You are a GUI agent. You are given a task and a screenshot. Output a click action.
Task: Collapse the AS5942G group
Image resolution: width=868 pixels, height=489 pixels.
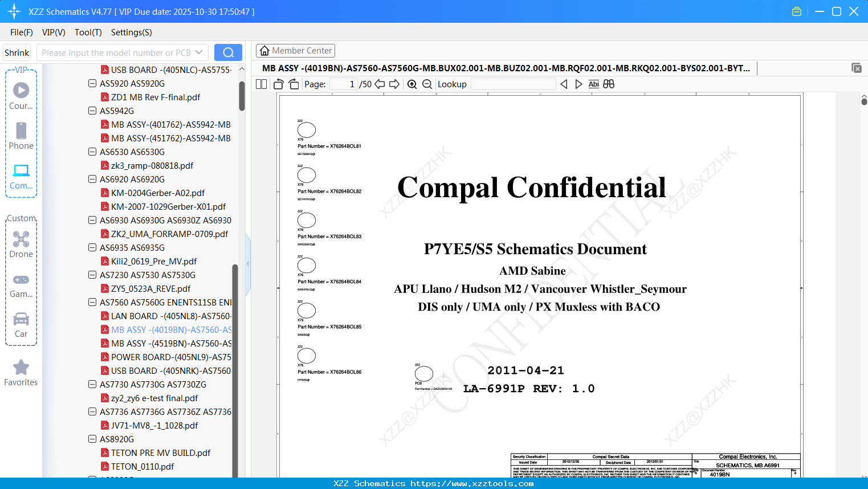(x=92, y=111)
